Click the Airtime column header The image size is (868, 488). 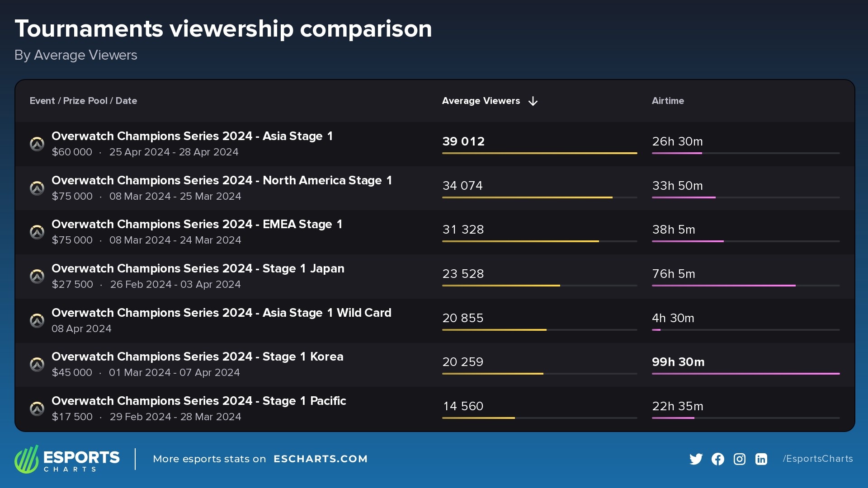[x=668, y=101]
